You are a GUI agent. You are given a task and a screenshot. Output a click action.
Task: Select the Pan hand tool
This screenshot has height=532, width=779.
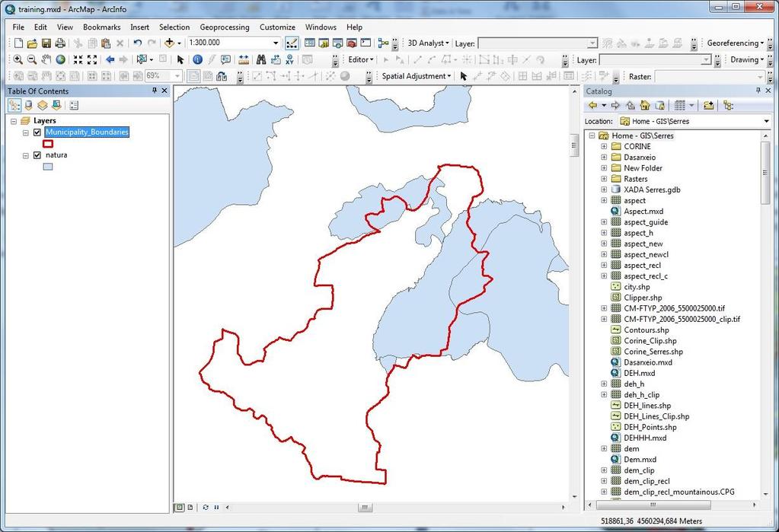click(46, 59)
